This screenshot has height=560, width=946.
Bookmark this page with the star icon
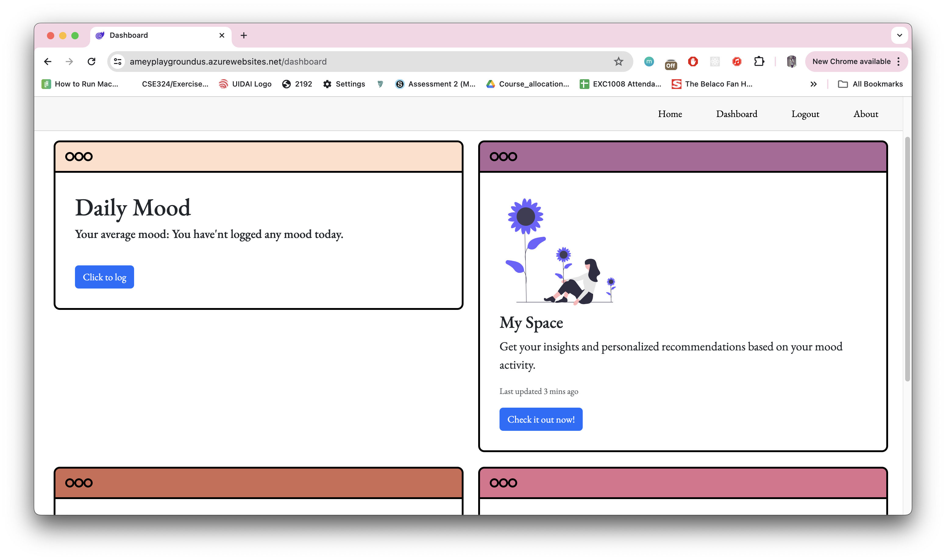[618, 62]
